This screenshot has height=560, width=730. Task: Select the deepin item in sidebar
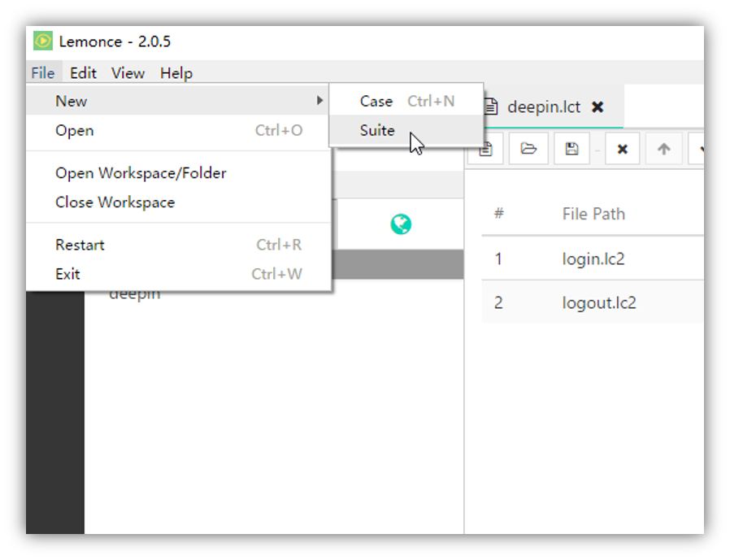click(135, 295)
